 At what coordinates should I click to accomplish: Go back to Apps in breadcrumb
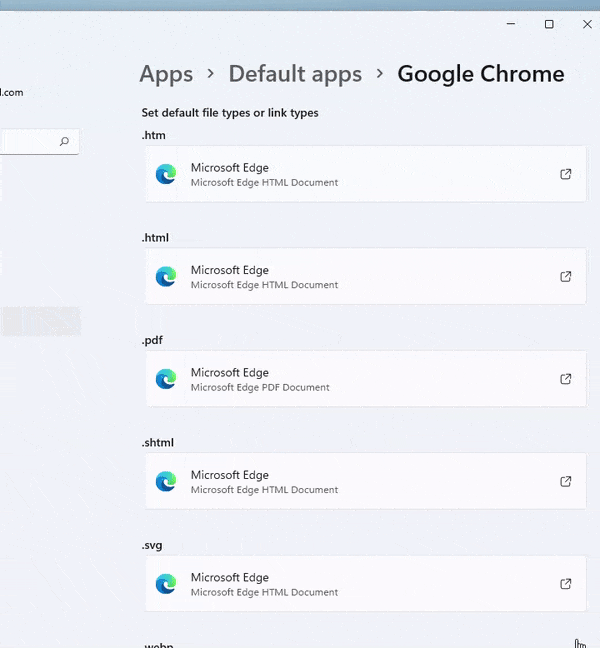[166, 74]
